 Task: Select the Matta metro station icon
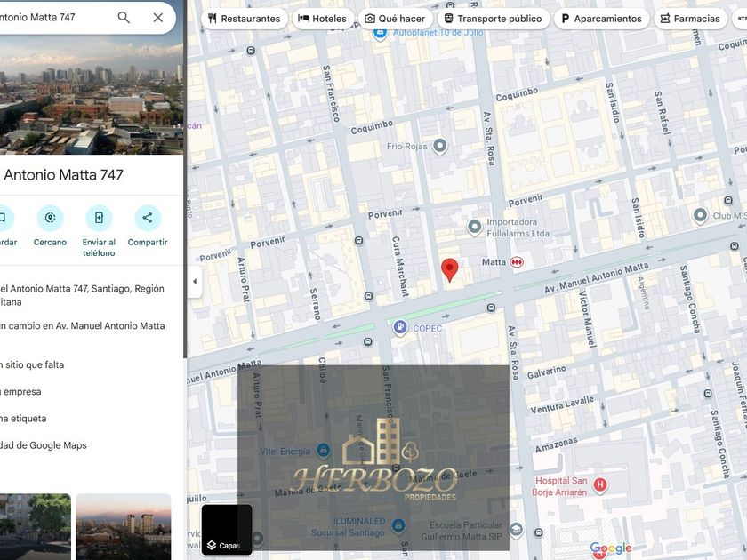click(x=517, y=262)
